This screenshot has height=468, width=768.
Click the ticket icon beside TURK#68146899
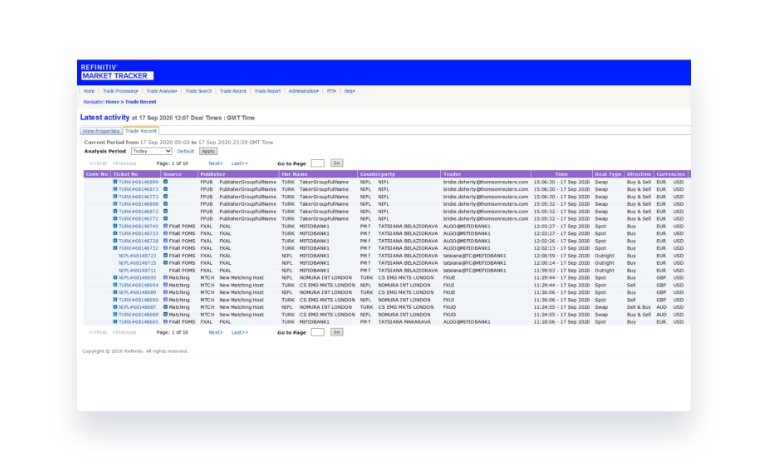click(115, 181)
